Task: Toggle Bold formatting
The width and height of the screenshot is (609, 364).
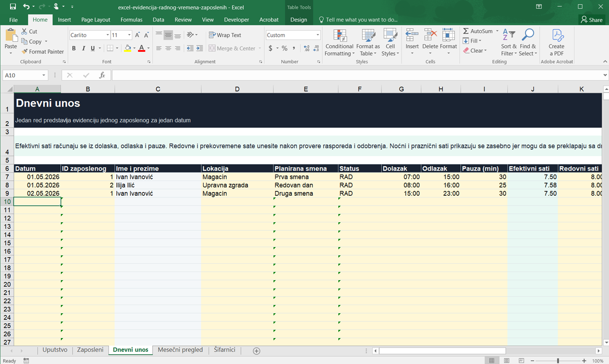Action: click(74, 48)
